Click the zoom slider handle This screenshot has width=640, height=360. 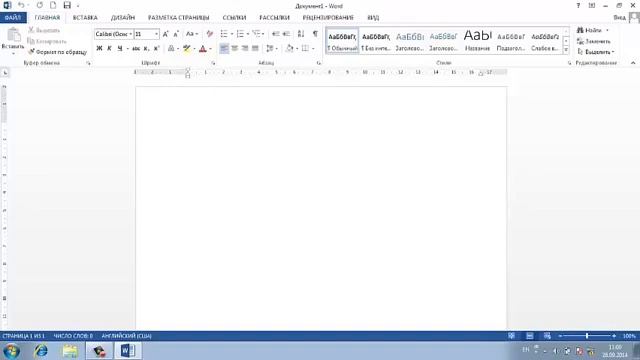tap(587, 336)
